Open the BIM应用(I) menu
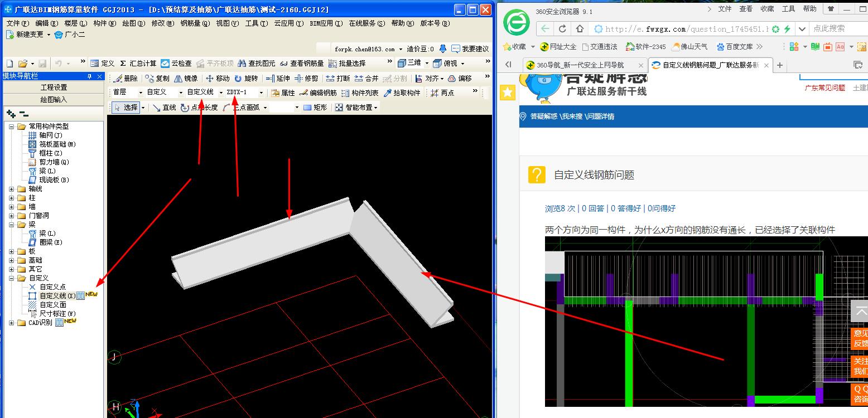Image resolution: width=868 pixels, height=418 pixels. [x=325, y=23]
